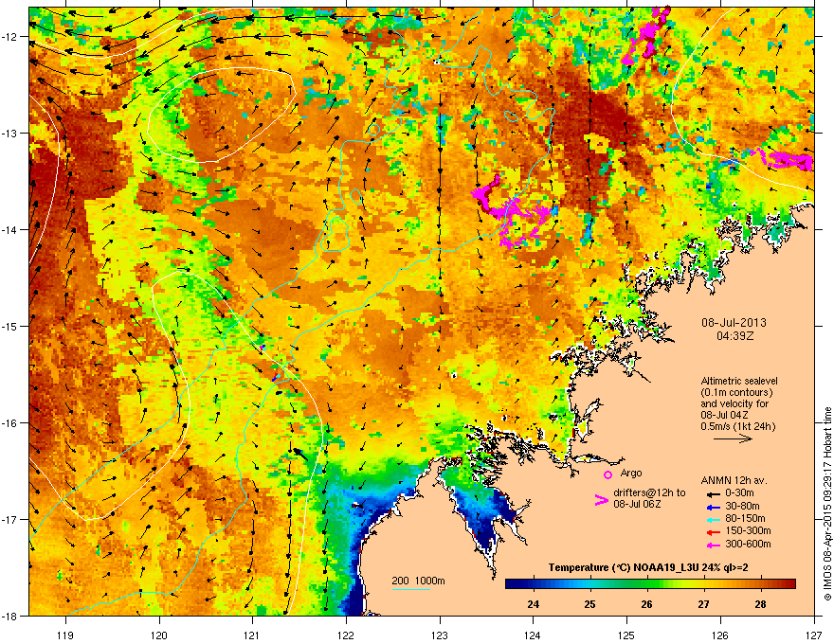Click the longitude axis label 125

click(626, 635)
